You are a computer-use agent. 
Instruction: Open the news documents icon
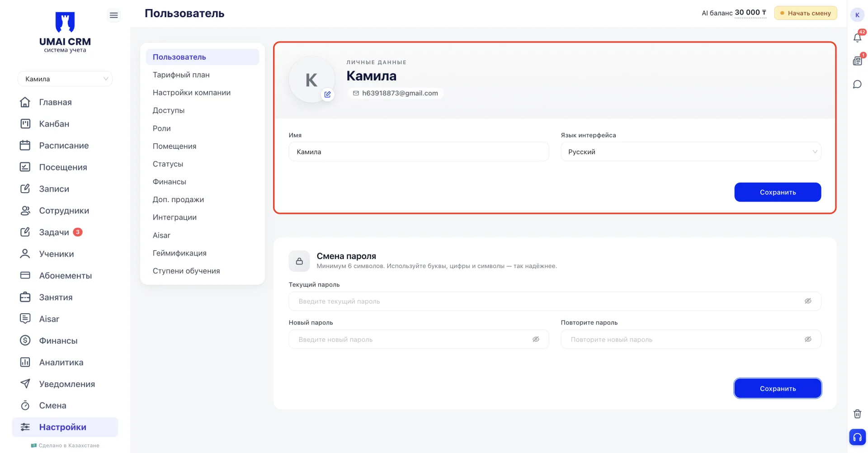(x=857, y=61)
